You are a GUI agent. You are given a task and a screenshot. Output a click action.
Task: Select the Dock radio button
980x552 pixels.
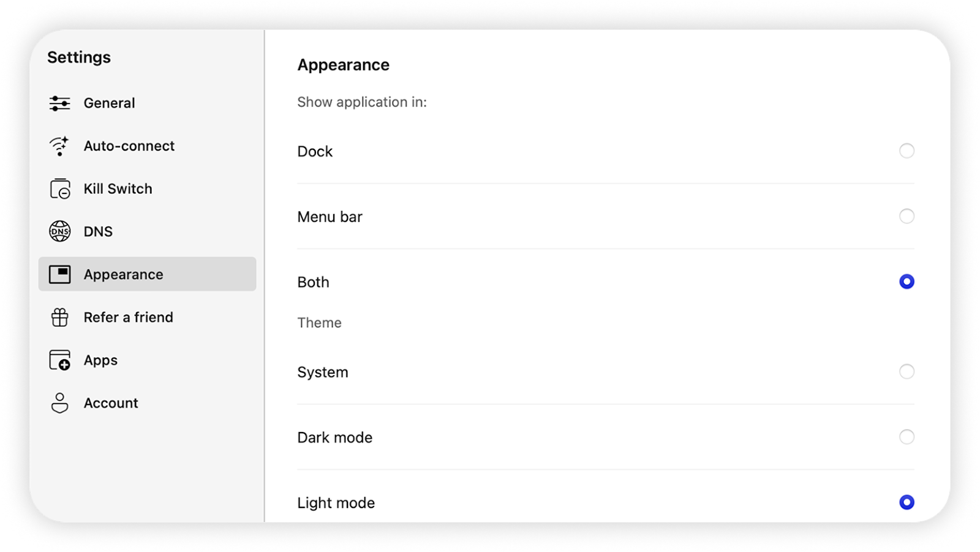point(907,151)
